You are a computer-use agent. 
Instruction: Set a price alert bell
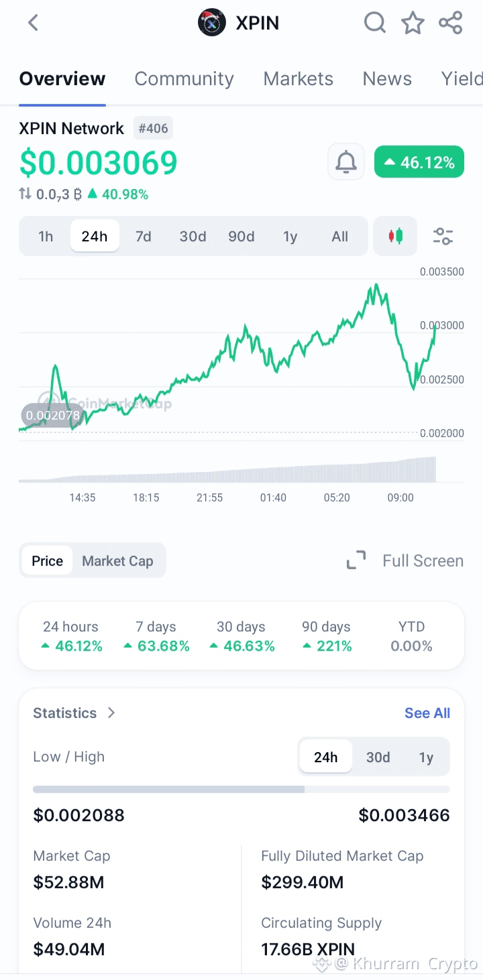[x=346, y=162]
